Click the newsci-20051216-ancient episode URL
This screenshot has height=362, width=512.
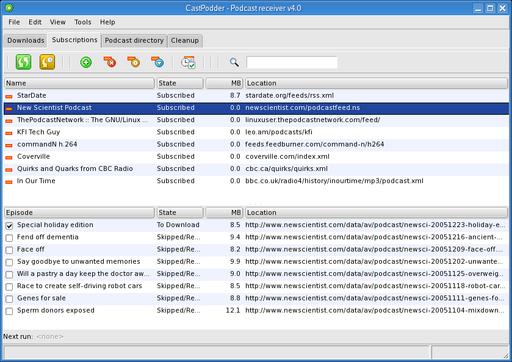374,237
